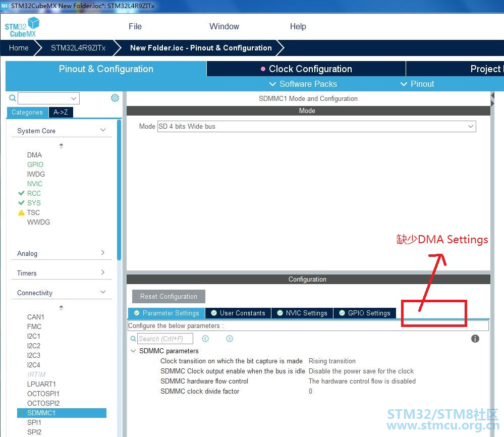Go to the Home breadcrumb

click(19, 48)
